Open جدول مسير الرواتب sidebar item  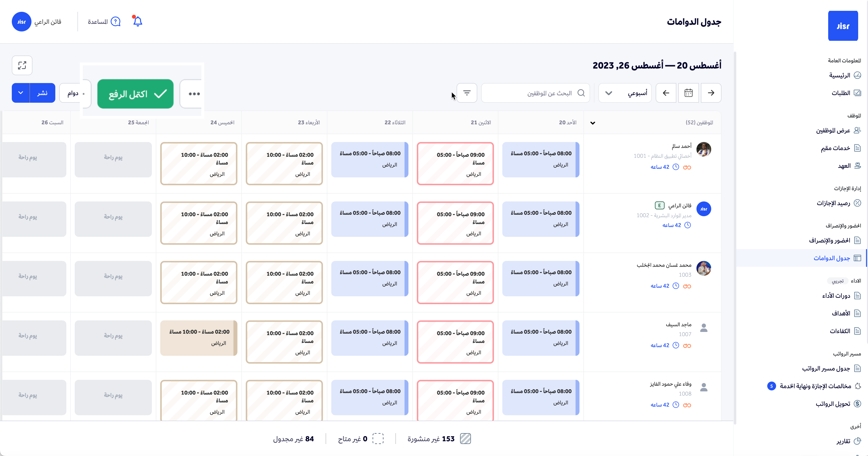click(826, 369)
